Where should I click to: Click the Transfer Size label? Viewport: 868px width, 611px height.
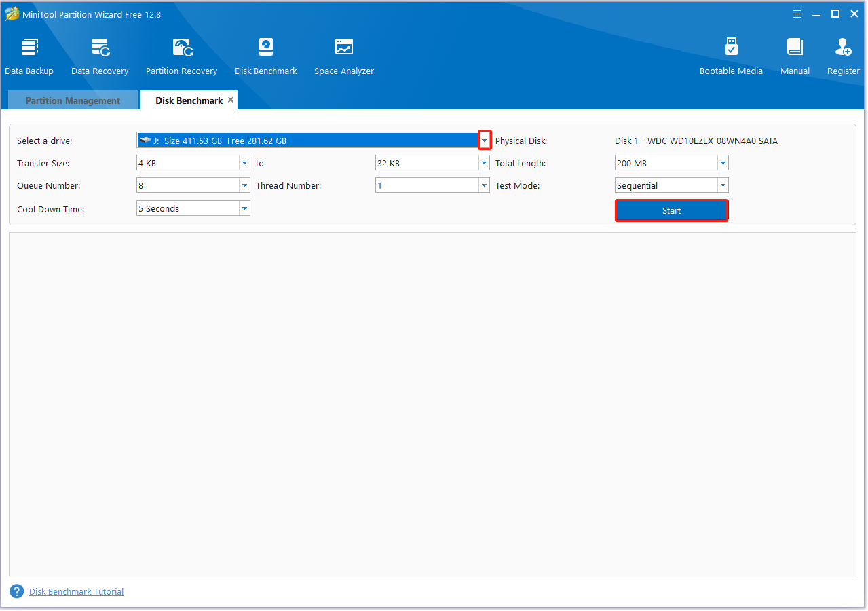tap(43, 164)
